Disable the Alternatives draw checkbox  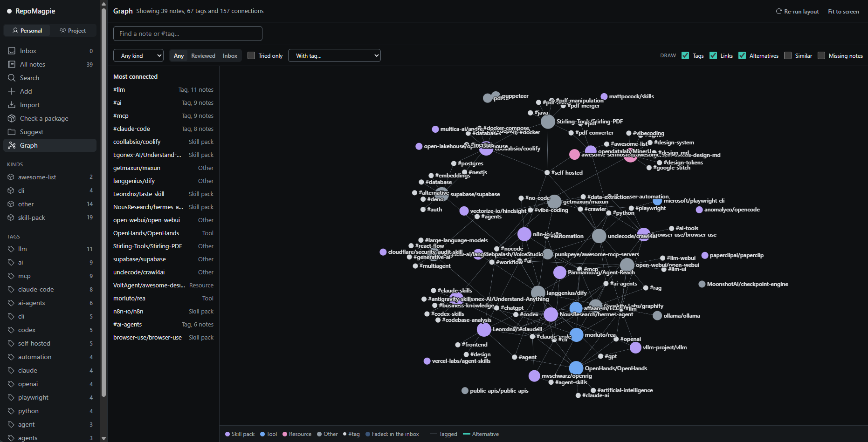pyautogui.click(x=742, y=55)
